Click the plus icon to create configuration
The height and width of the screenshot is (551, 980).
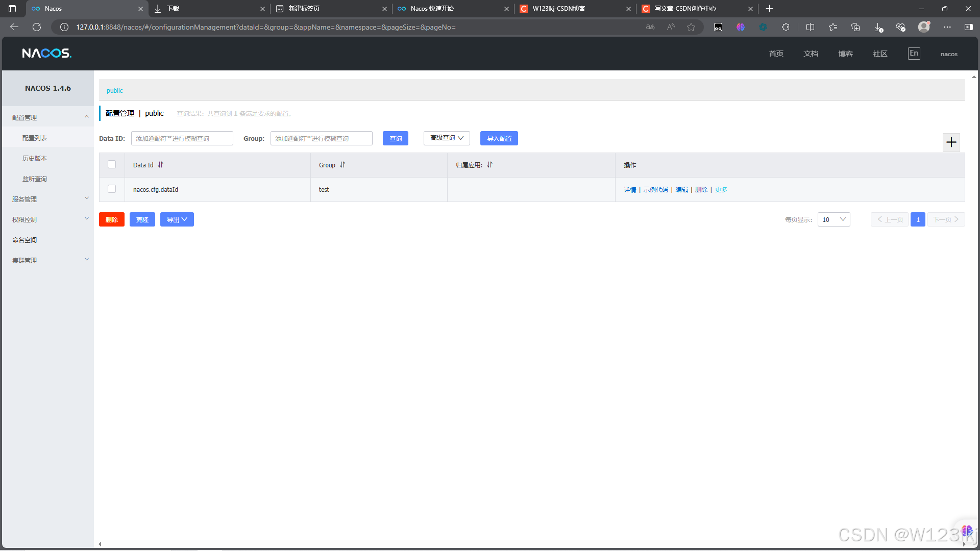951,142
